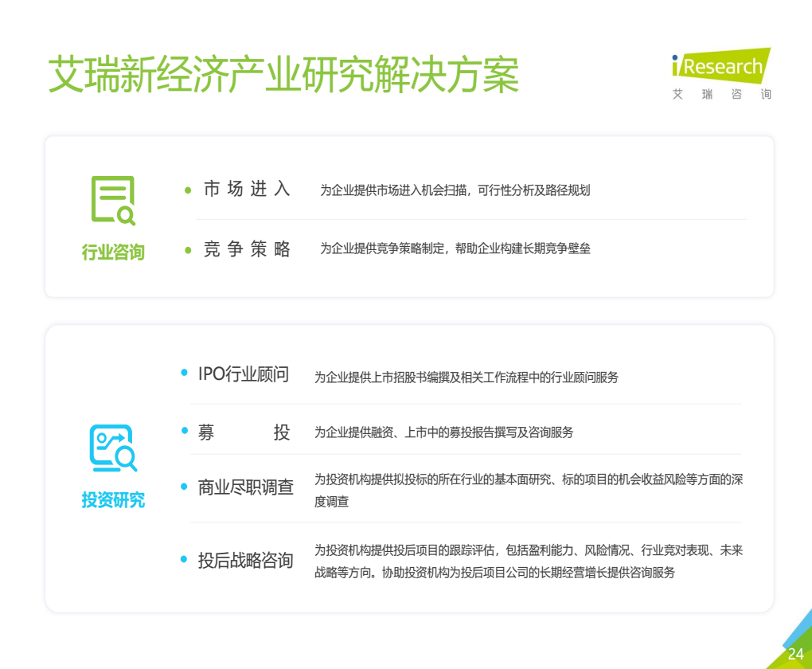The width and height of the screenshot is (812, 669).
Task: Click the green bullet beside 竞争策略
Action: click(188, 250)
